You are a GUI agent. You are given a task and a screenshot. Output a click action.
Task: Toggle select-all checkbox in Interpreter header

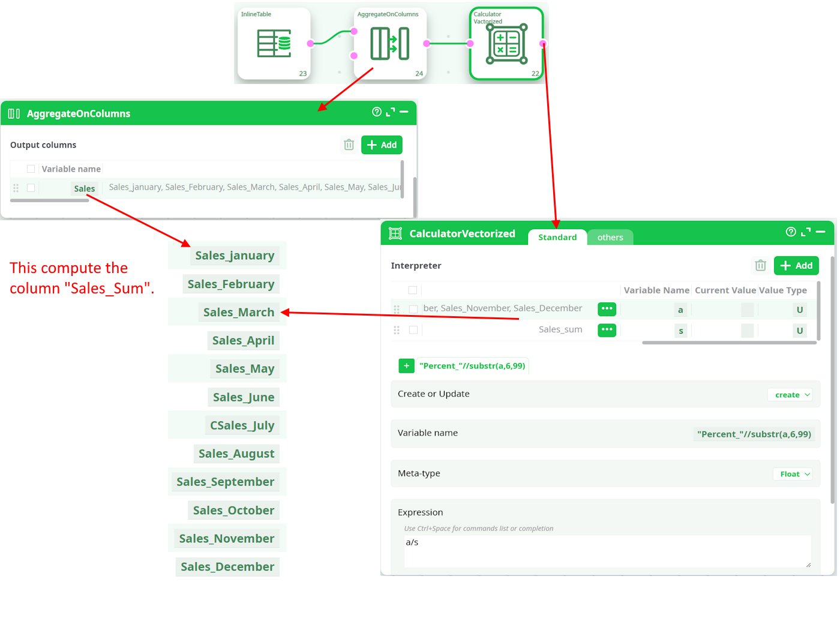point(412,290)
